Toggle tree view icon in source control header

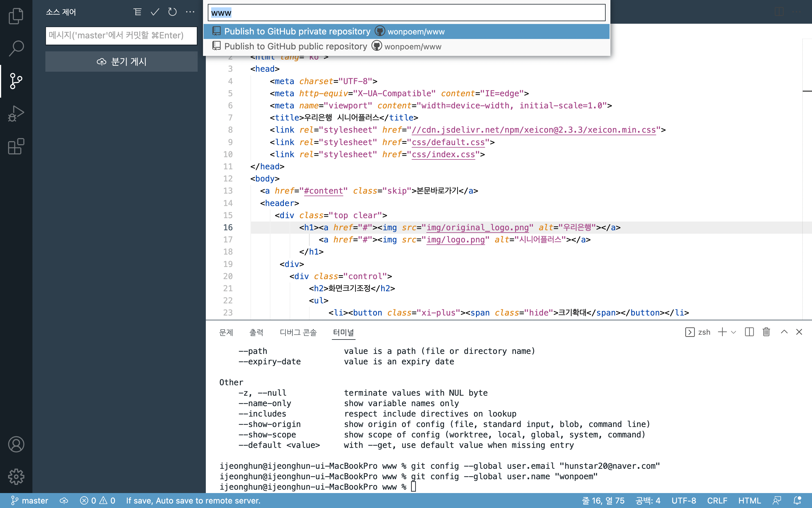point(137,12)
